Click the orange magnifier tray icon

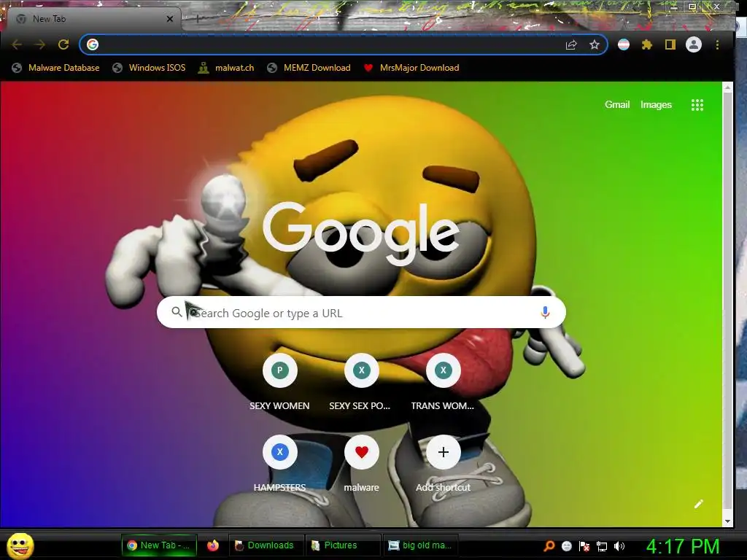[x=549, y=546]
